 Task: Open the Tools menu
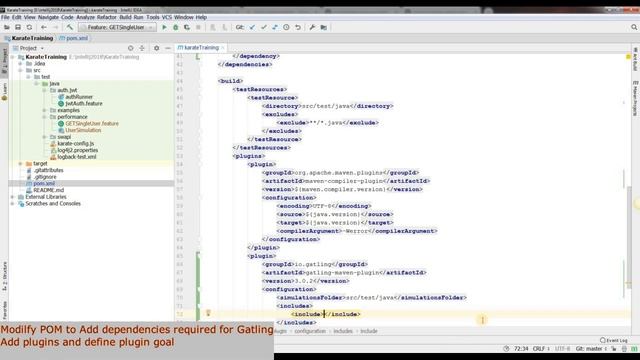(x=153, y=17)
